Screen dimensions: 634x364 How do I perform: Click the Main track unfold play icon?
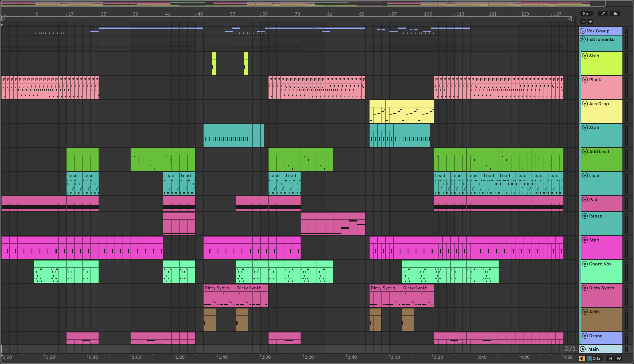[x=583, y=349]
